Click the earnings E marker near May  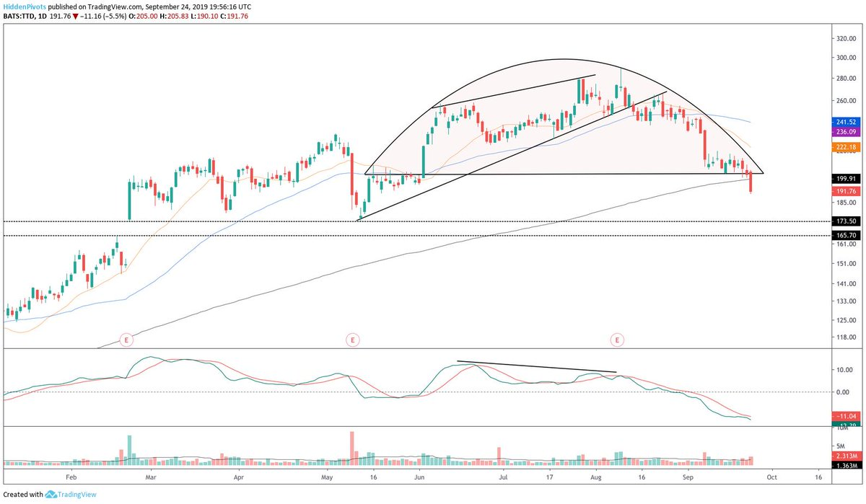(x=352, y=339)
